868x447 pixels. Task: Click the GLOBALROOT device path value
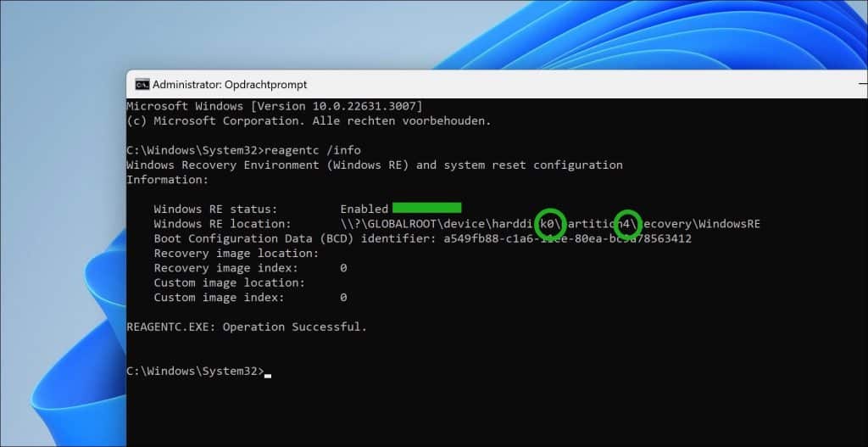click(x=550, y=224)
